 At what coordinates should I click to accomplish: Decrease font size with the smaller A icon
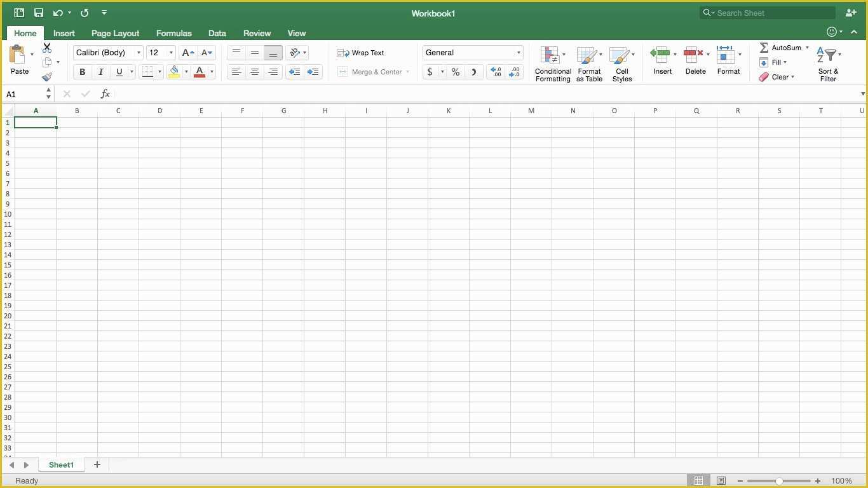click(207, 53)
